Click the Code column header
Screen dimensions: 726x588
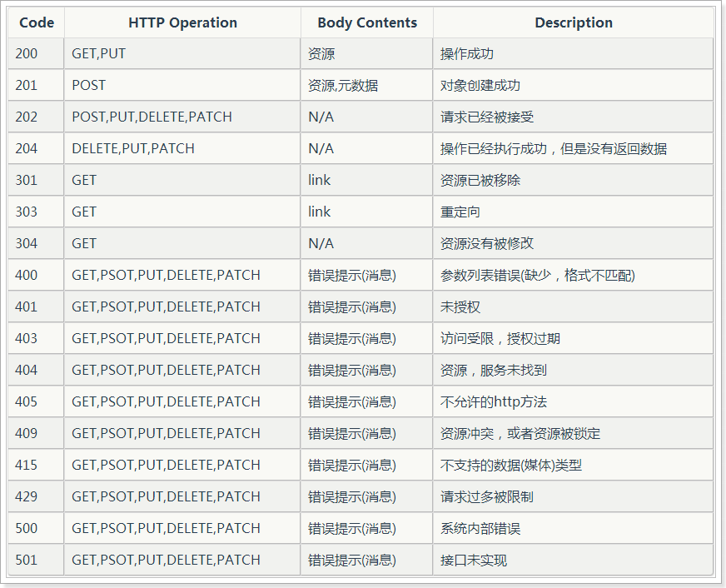(36, 22)
